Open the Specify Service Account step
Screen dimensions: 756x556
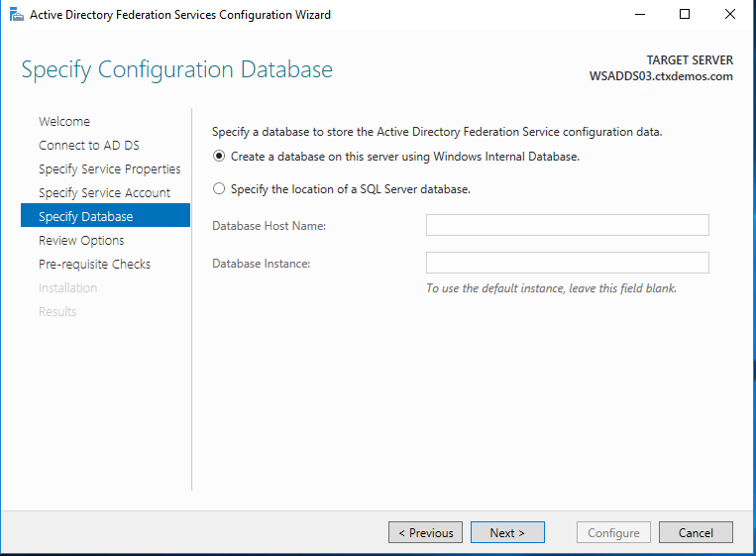pos(104,193)
